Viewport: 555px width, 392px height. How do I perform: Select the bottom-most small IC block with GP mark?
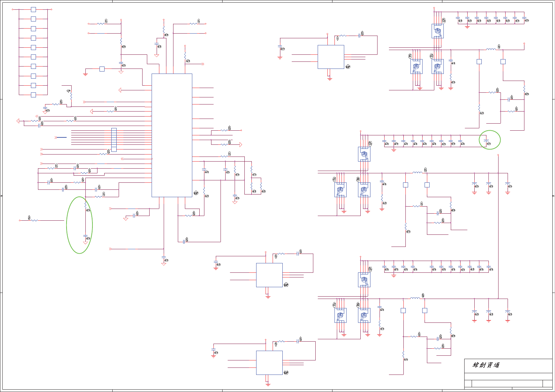269,363
